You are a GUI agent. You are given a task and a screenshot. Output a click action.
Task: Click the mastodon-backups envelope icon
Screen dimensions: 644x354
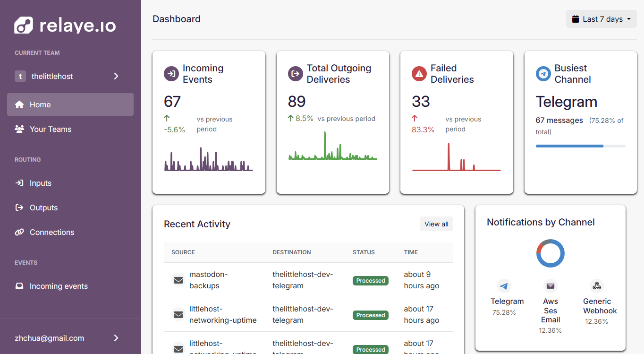click(x=178, y=280)
